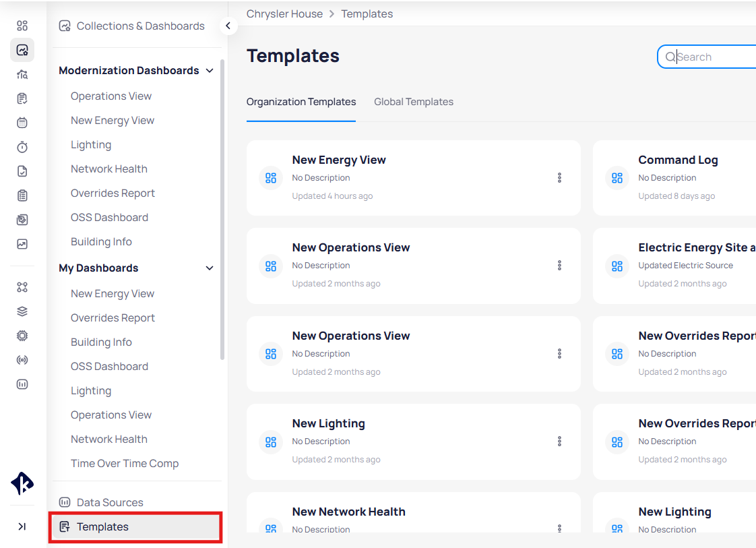Image resolution: width=756 pixels, height=548 pixels.
Task: Open Data Sources in the side panel
Action: coord(110,502)
